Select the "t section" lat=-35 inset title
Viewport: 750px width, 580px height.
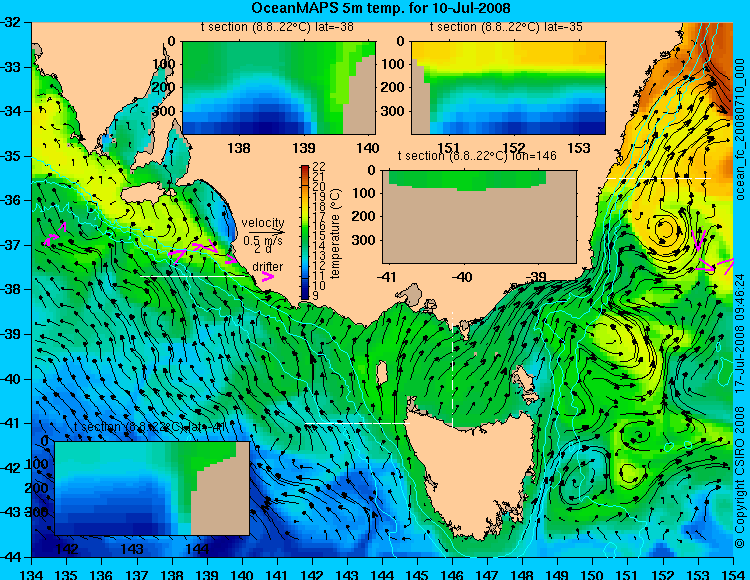click(x=506, y=27)
